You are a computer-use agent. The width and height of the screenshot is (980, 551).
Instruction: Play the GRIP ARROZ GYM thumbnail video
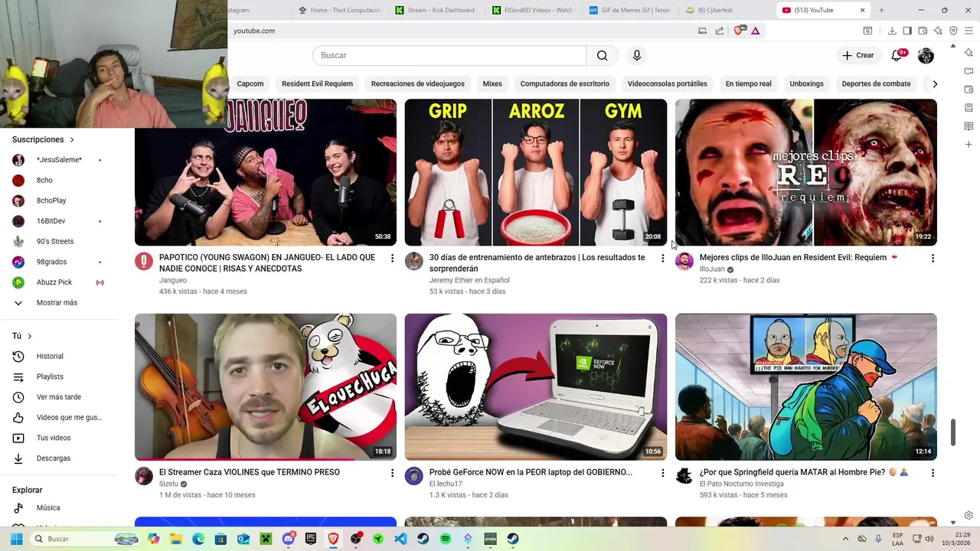536,172
